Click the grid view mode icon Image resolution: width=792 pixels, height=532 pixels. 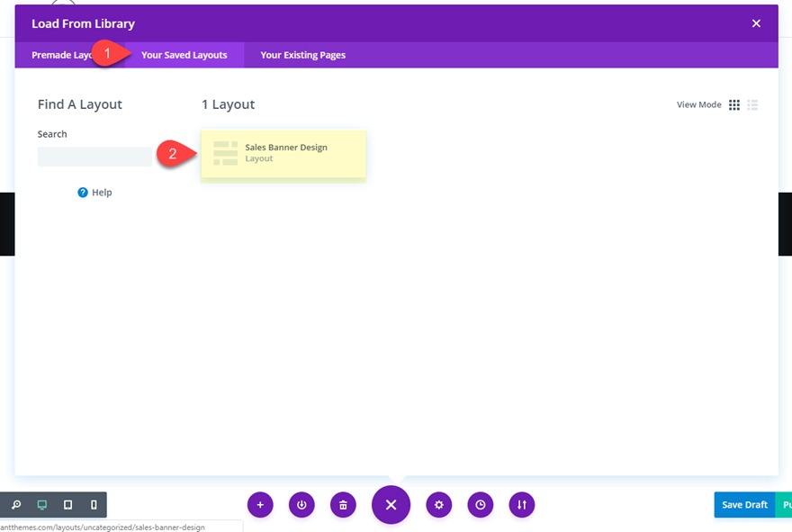734,104
